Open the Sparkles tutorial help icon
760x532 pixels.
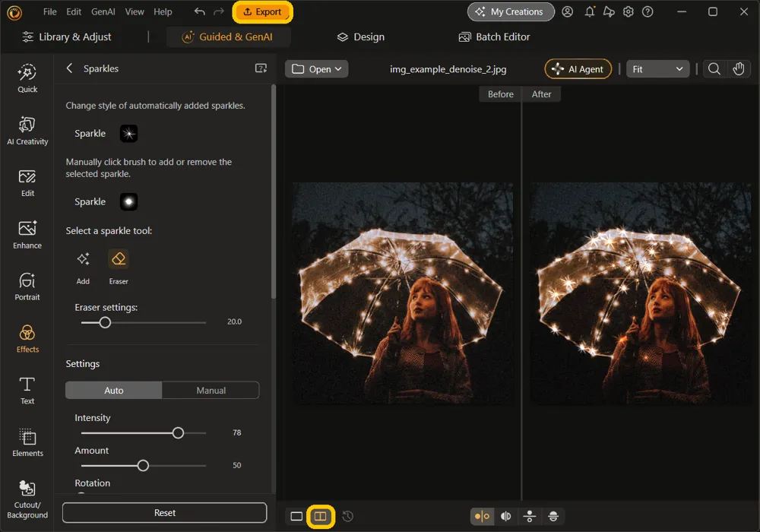[x=261, y=68]
